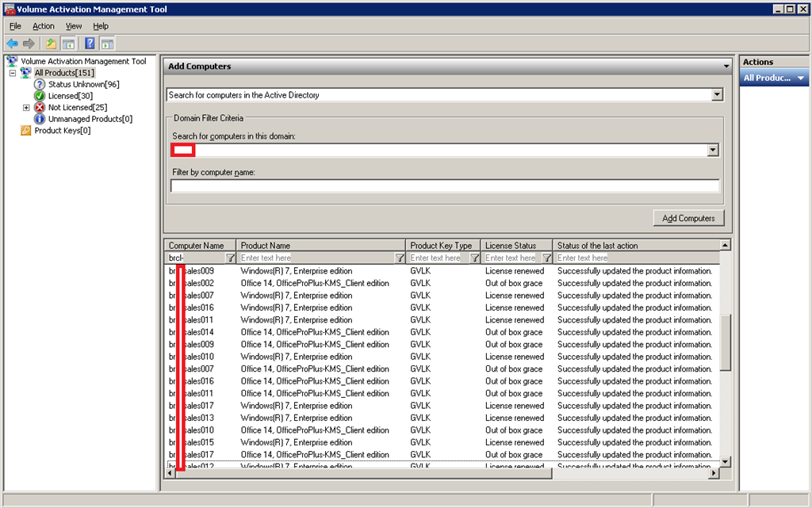Open the domain selection dropdown arrow
The image size is (812, 508).
[x=713, y=151]
